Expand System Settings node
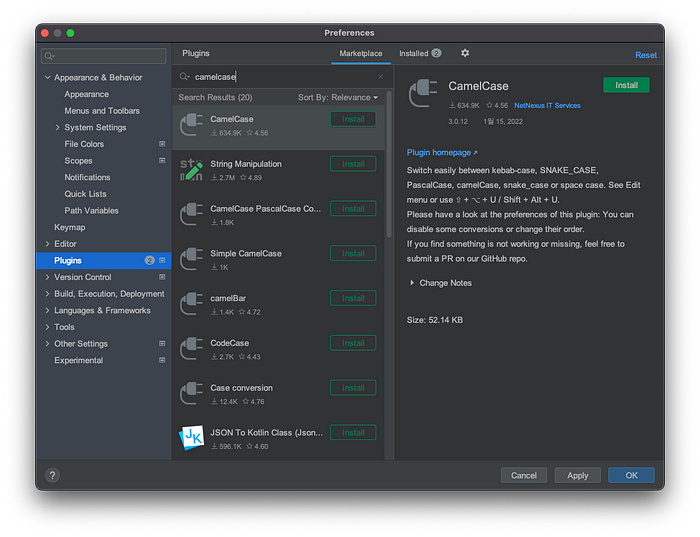The image size is (700, 537). [x=57, y=127]
